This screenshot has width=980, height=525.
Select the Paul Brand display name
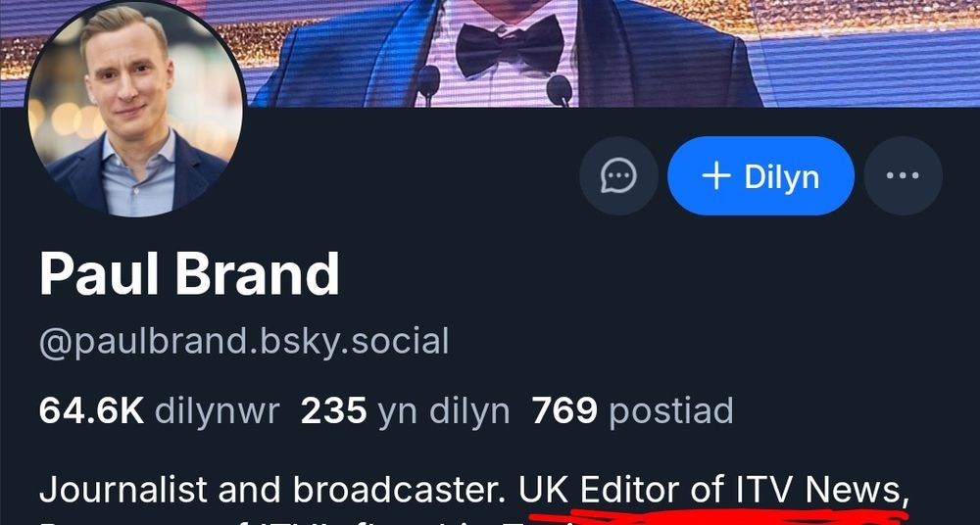189,275
